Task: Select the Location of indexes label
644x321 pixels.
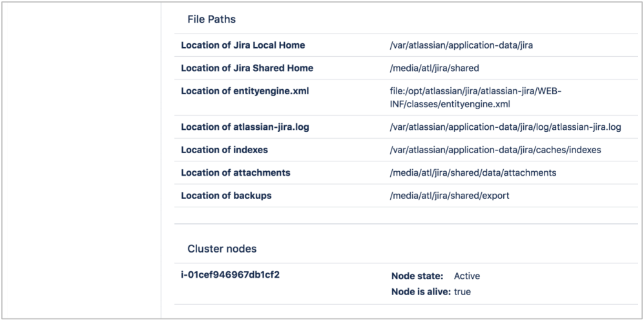Action: tap(224, 150)
